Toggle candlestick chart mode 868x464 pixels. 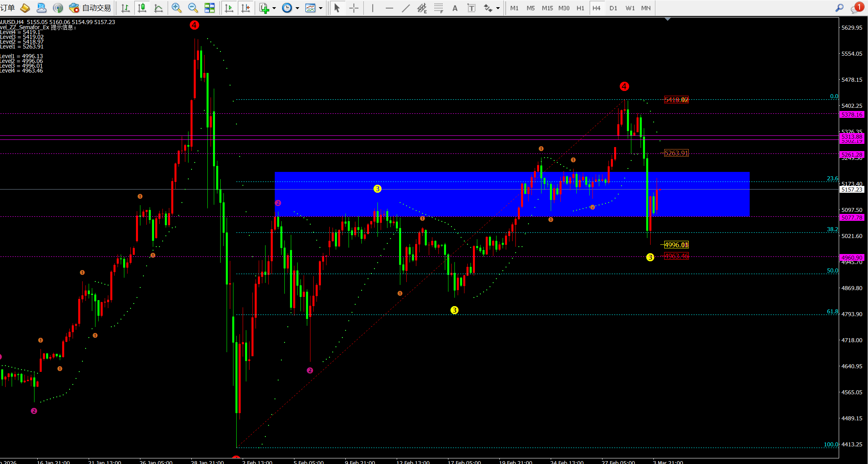(142, 8)
